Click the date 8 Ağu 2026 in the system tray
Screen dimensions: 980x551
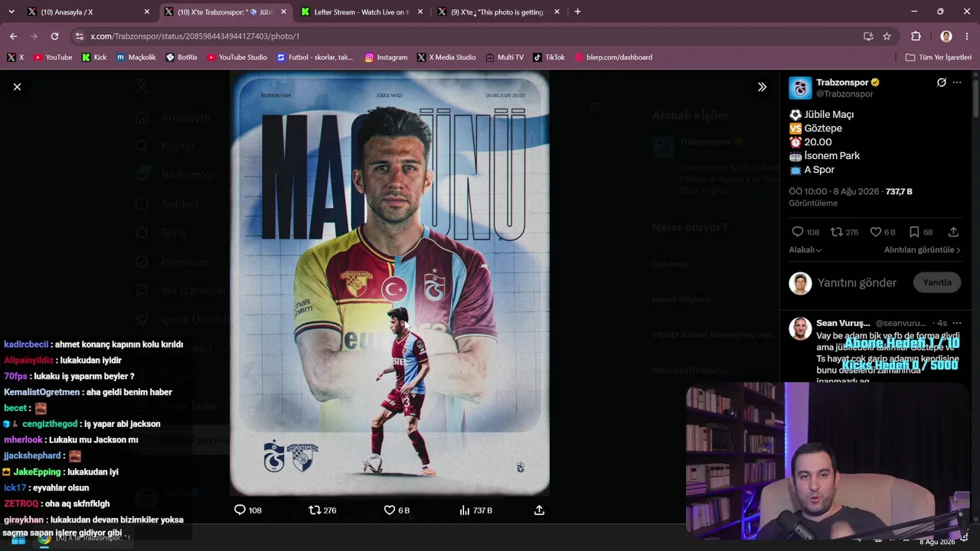click(937, 542)
